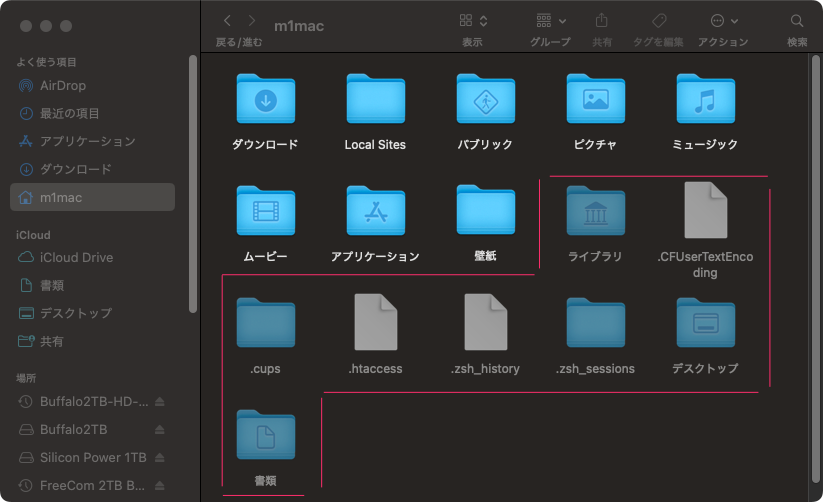
Task: Click the sidebar vertical scrollbar
Action: (193, 180)
